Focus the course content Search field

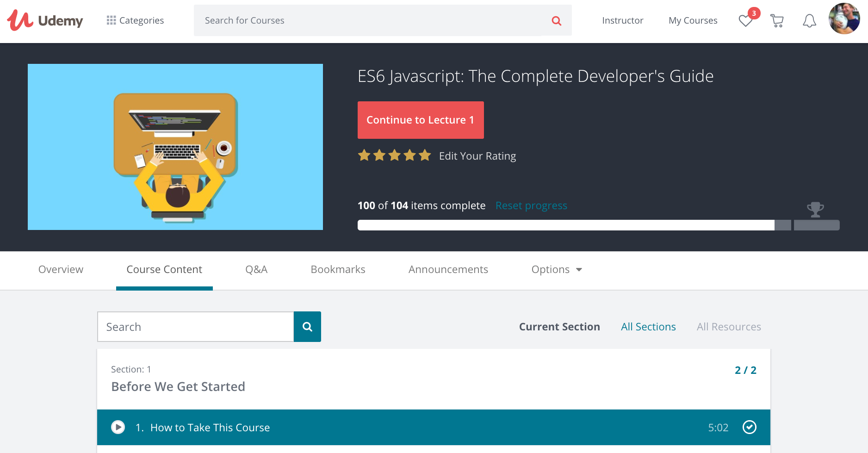coord(196,327)
